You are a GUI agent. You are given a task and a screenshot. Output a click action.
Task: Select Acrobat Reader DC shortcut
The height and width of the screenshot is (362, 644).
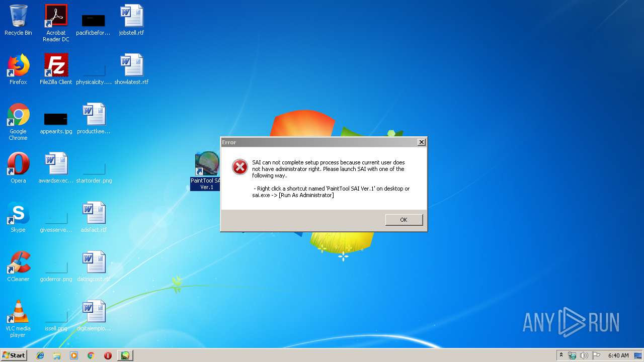pyautogui.click(x=56, y=23)
